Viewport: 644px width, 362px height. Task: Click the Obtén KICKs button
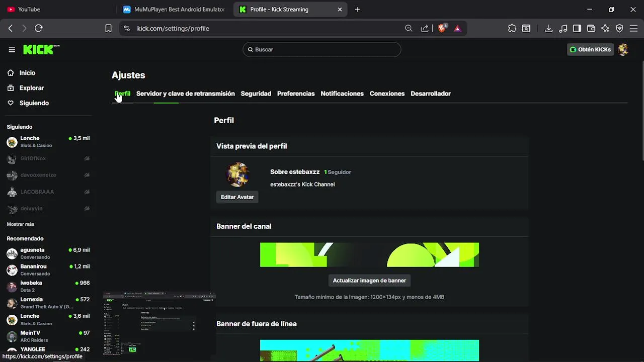(590, 50)
